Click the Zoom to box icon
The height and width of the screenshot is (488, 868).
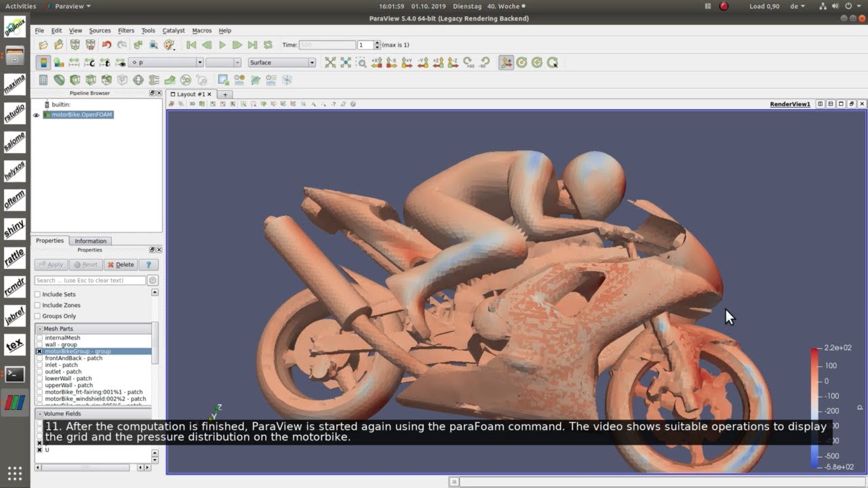pos(361,62)
